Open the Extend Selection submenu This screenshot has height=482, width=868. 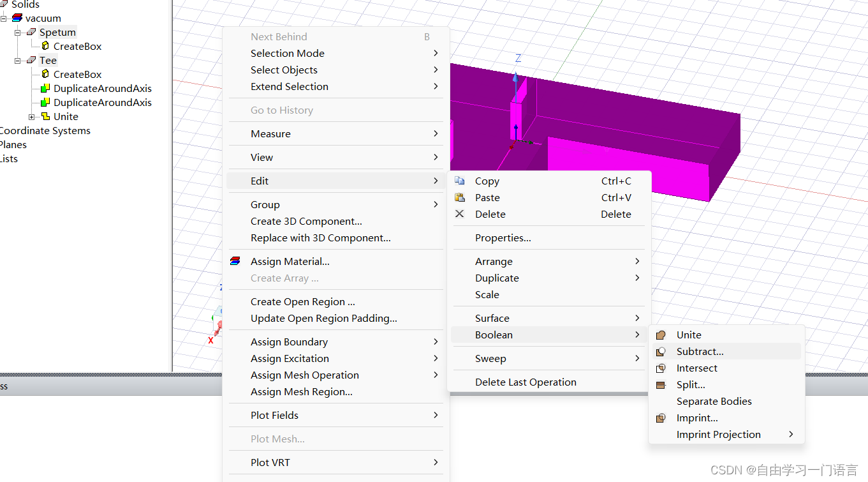pyautogui.click(x=336, y=86)
